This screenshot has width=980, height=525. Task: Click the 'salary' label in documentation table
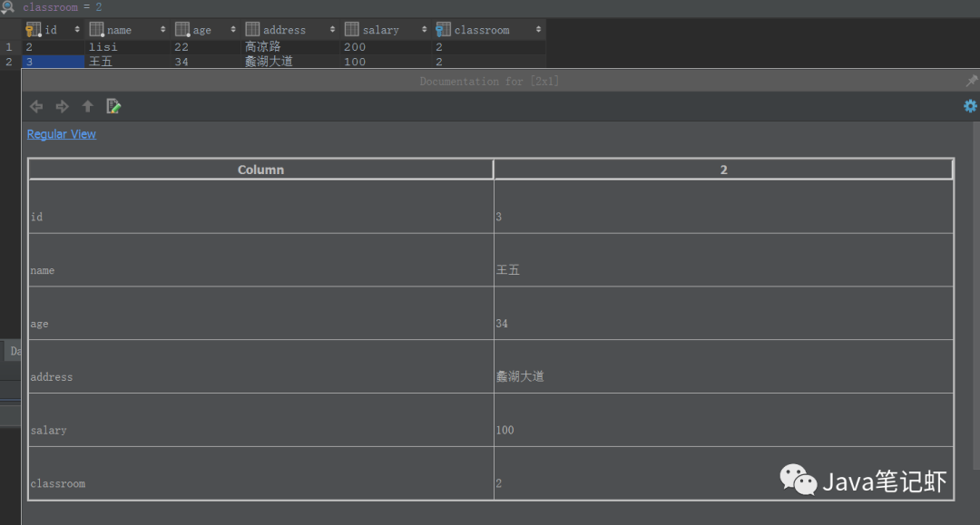tap(49, 430)
